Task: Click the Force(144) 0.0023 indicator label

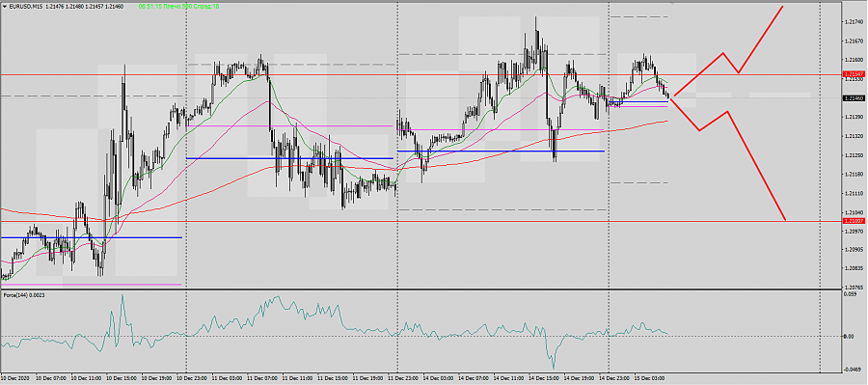Action: pyautogui.click(x=24, y=295)
